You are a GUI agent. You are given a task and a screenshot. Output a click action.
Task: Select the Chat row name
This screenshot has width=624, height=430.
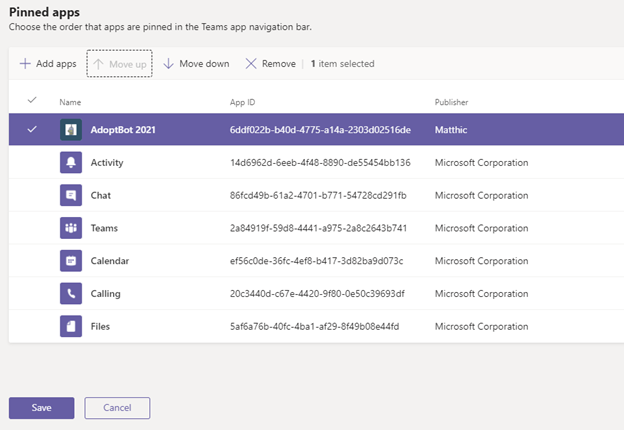(x=101, y=195)
